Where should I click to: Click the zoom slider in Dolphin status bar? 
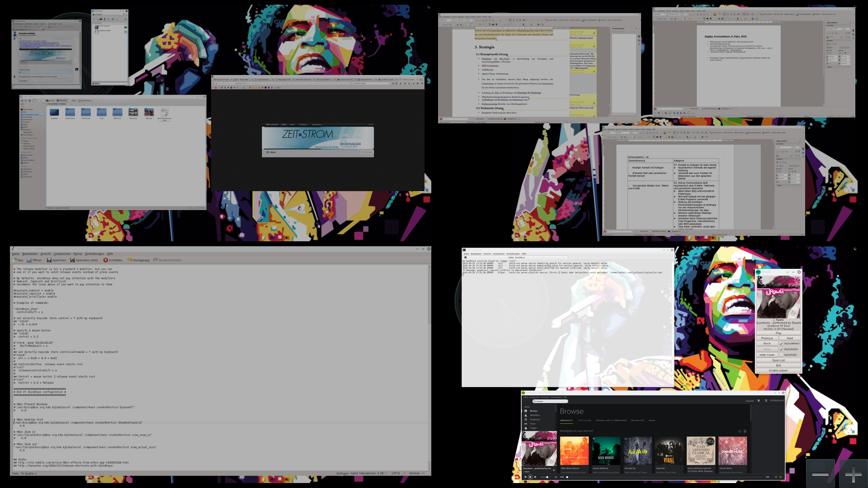coord(196,208)
